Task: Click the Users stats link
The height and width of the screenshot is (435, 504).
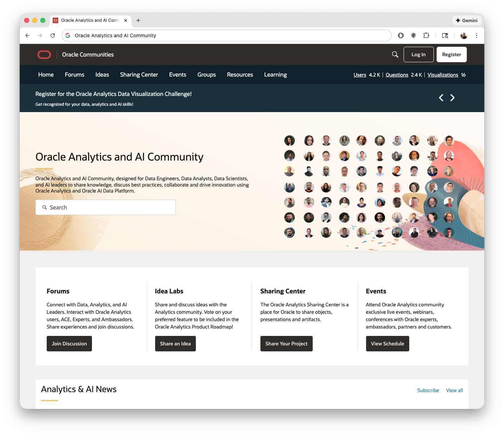Action: pos(360,75)
